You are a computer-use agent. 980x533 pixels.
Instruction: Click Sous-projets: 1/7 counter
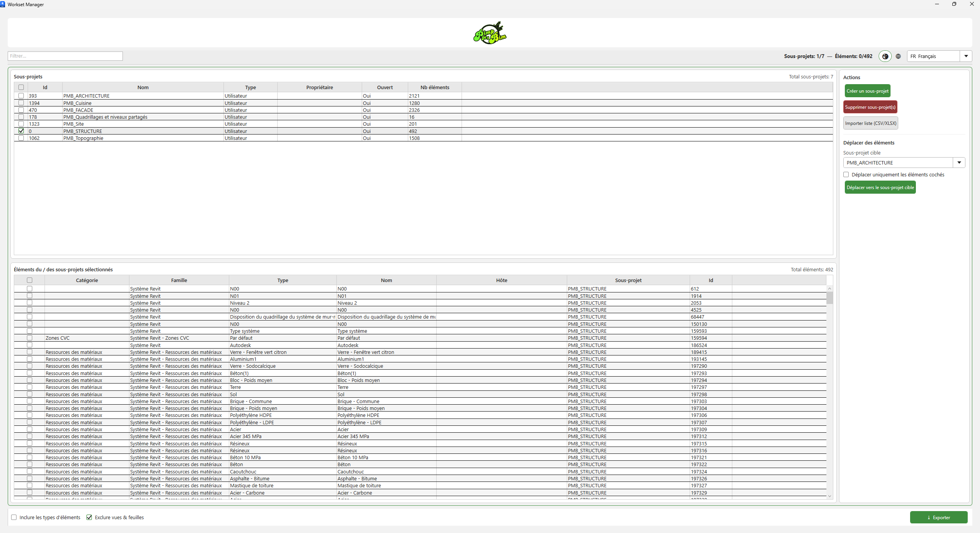coord(804,56)
